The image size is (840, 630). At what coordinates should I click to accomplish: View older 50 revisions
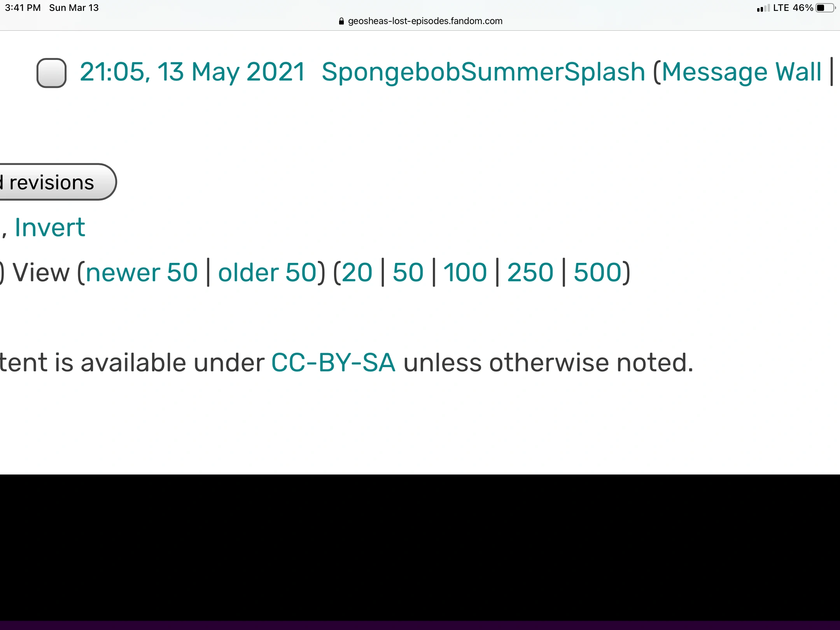268,272
